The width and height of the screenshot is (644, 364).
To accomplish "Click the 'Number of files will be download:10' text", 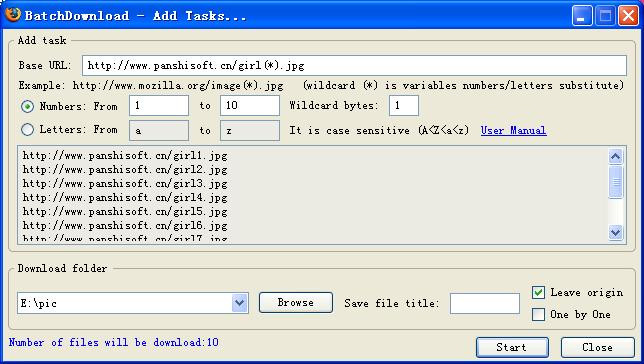I will pyautogui.click(x=114, y=342).
